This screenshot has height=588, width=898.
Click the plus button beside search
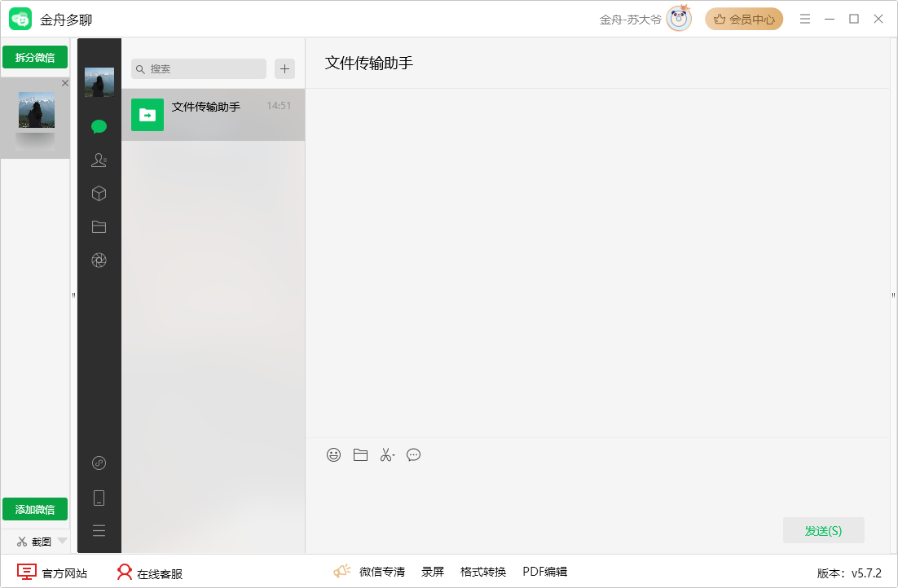pos(284,68)
